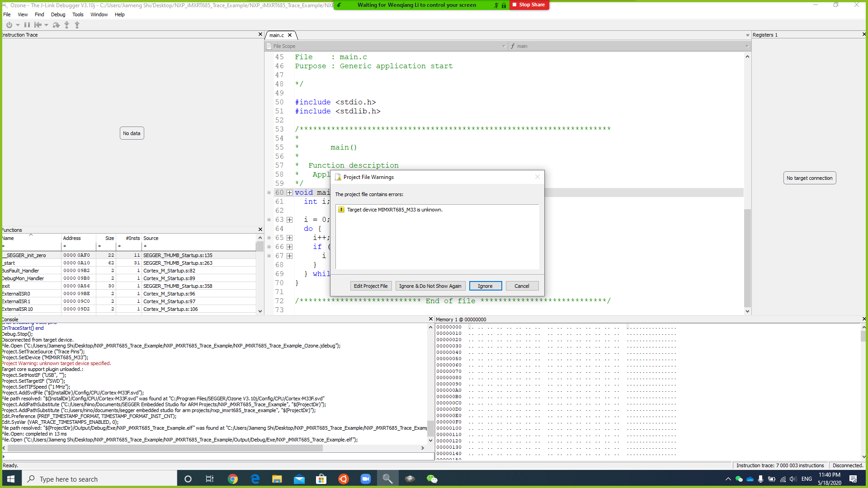Image resolution: width=868 pixels, height=488 pixels.
Task: Open the View menu
Action: [23, 14]
